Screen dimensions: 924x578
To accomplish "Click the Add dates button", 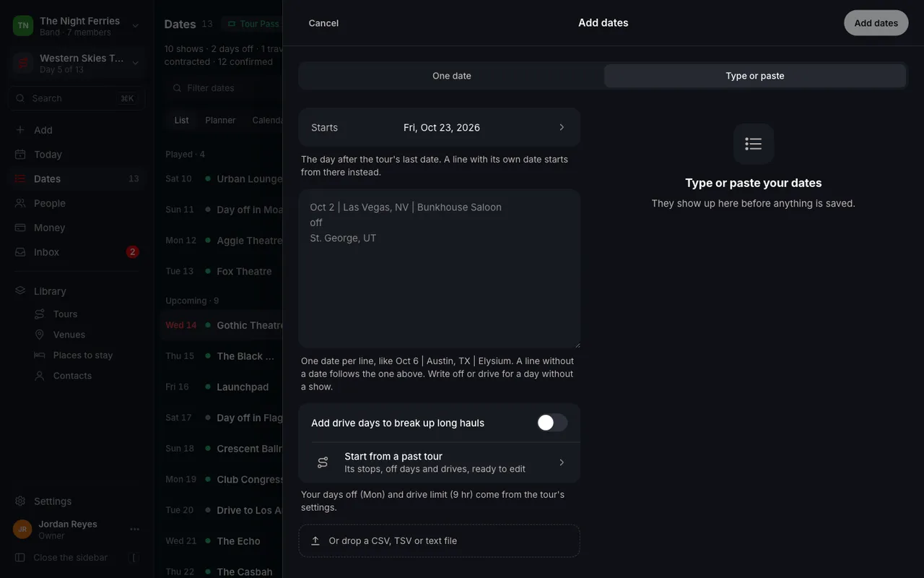I will coord(876,23).
